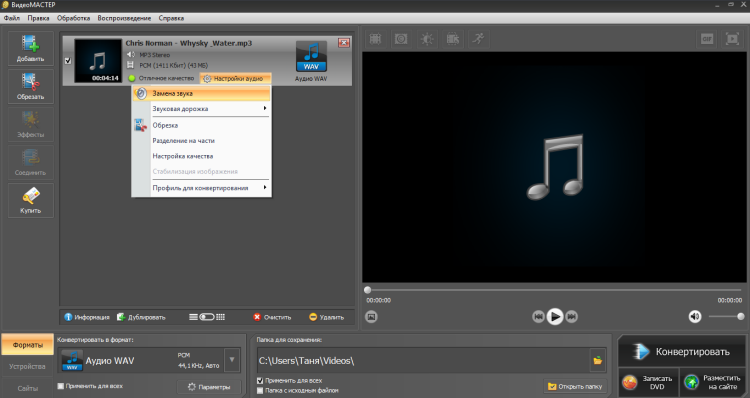Click the file name Chris Norman - Whysky _Water.mp3
This screenshot has height=398, width=750.
(188, 43)
